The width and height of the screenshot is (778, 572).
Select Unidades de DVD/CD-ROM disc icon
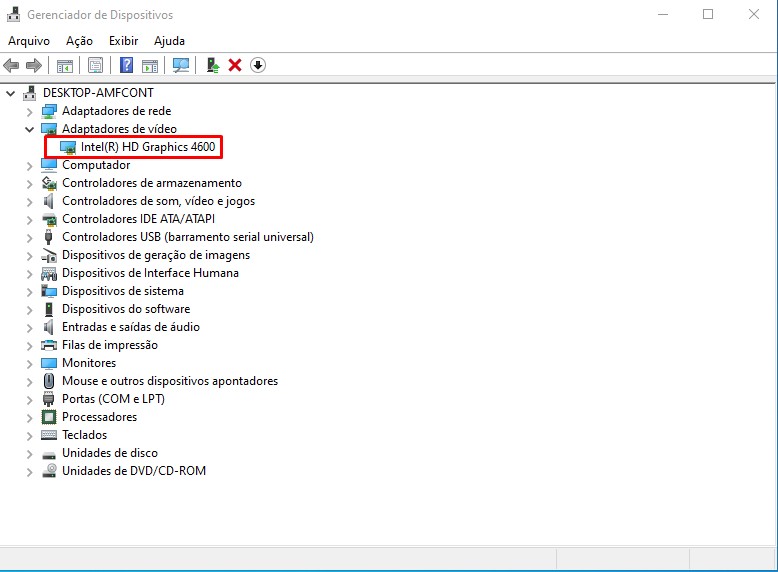pyautogui.click(x=49, y=471)
